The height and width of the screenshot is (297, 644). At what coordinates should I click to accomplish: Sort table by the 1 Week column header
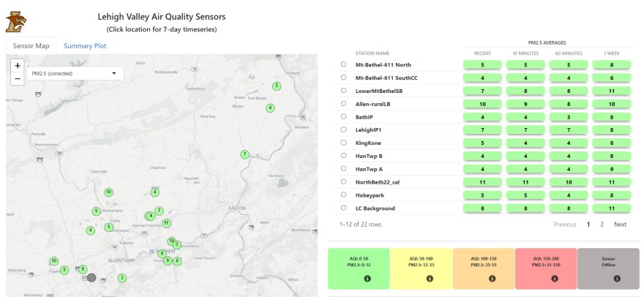(x=610, y=53)
